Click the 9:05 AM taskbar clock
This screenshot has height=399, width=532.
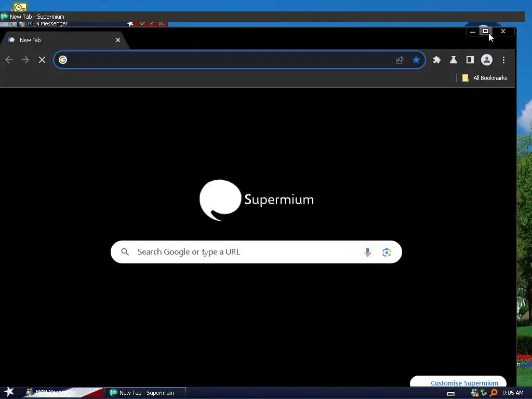pos(513,393)
